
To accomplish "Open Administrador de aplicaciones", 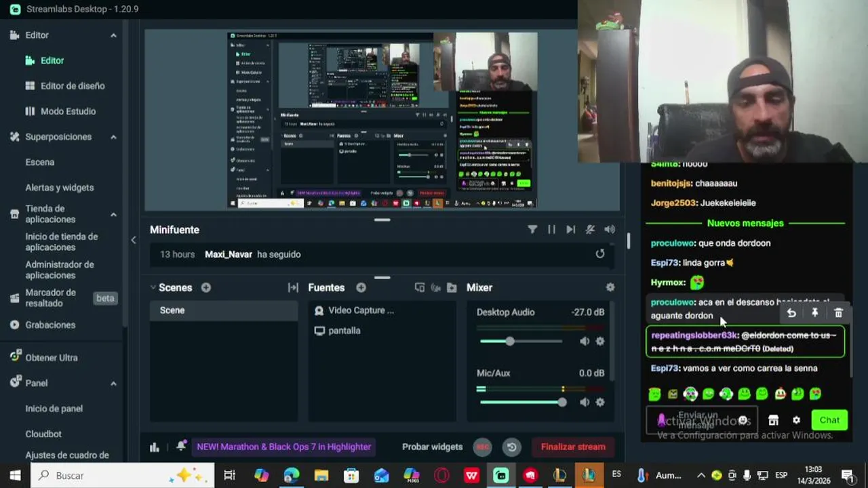I will pos(60,270).
